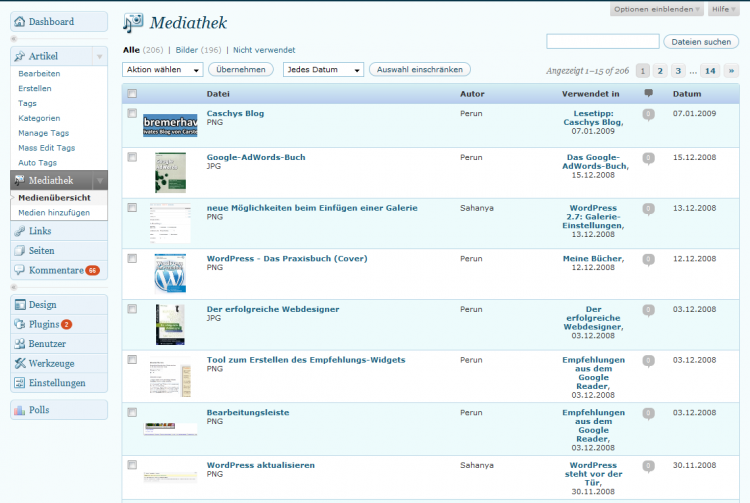Screen dimensions: 750x503
Task: Click the Design appearance icon
Action: click(20, 305)
